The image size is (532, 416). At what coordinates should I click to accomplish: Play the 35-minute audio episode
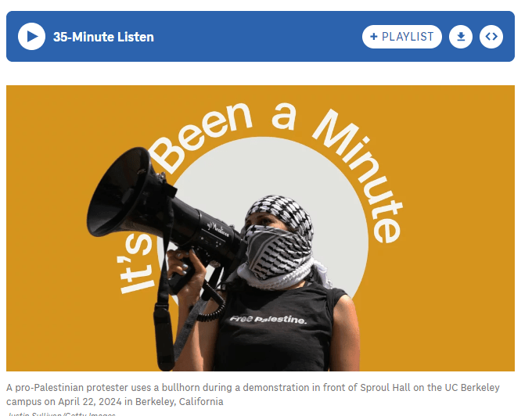pos(31,36)
